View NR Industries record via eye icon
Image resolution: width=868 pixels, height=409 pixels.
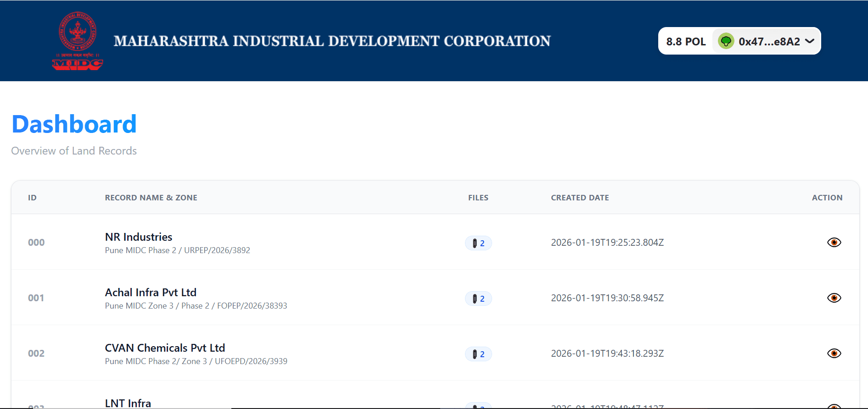point(834,242)
